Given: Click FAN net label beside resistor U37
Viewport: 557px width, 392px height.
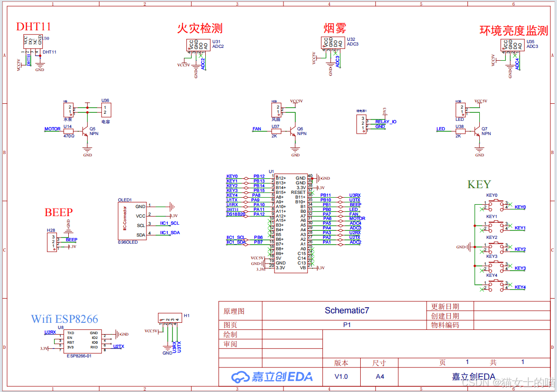Looking at the screenshot, I should [x=257, y=129].
